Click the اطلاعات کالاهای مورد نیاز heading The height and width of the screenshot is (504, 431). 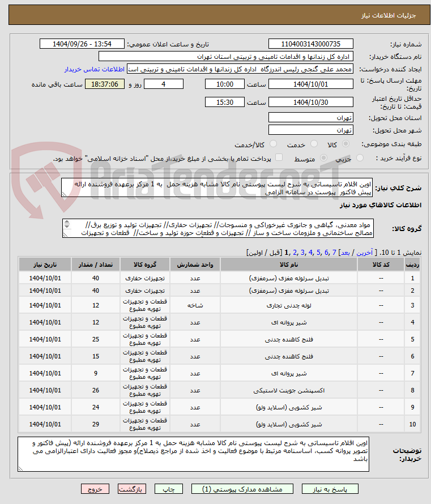pyautogui.click(x=381, y=205)
